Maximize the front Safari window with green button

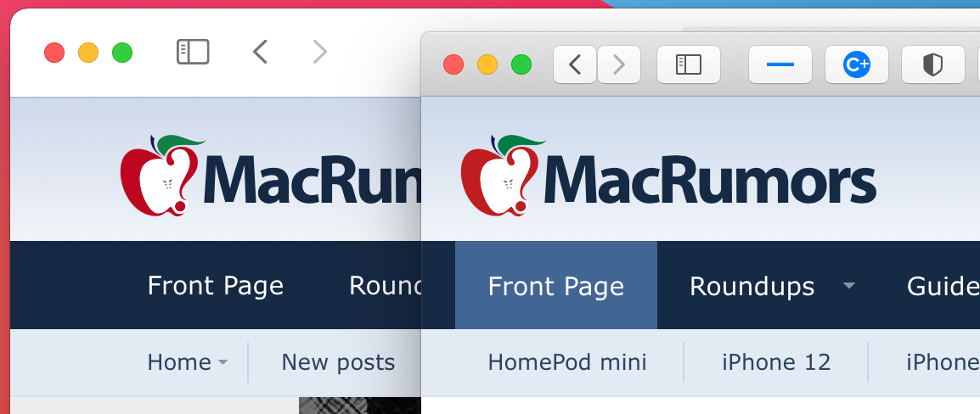point(521,64)
